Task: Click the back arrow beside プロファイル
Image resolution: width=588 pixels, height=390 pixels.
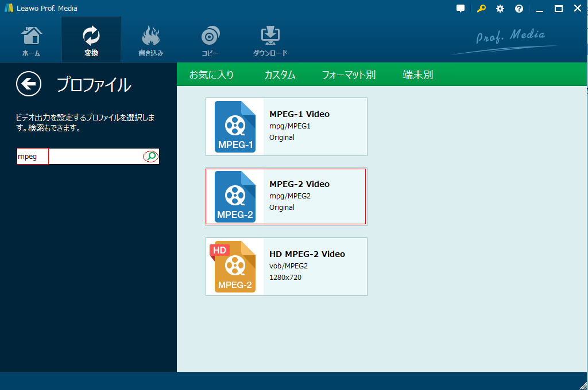Action: 29,84
